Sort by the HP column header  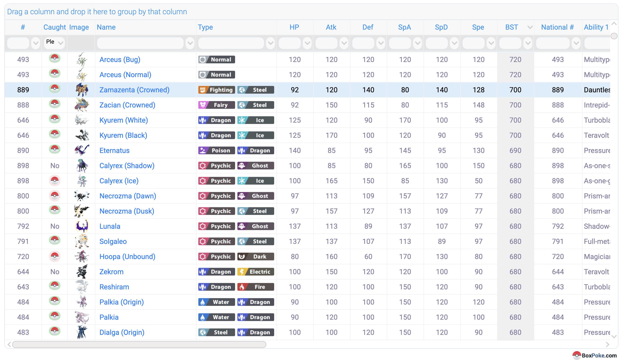294,27
